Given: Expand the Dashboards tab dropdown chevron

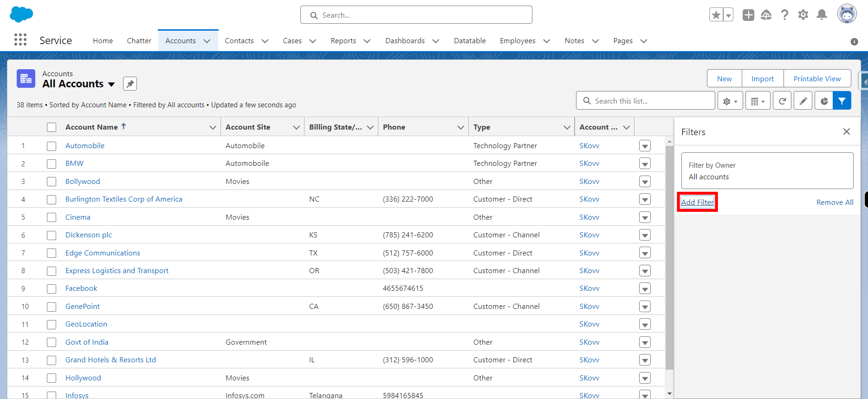Looking at the screenshot, I should click(436, 41).
